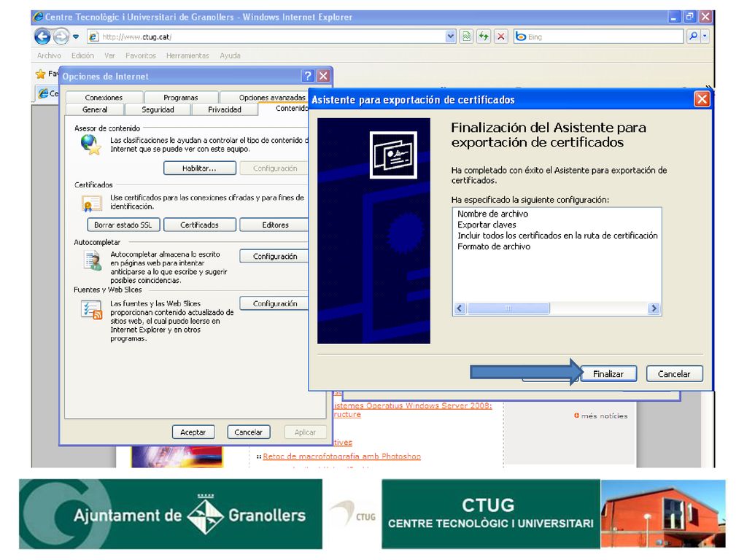Open Autocompletar Configuración button
The height and width of the screenshot is (560, 747).
point(274,256)
